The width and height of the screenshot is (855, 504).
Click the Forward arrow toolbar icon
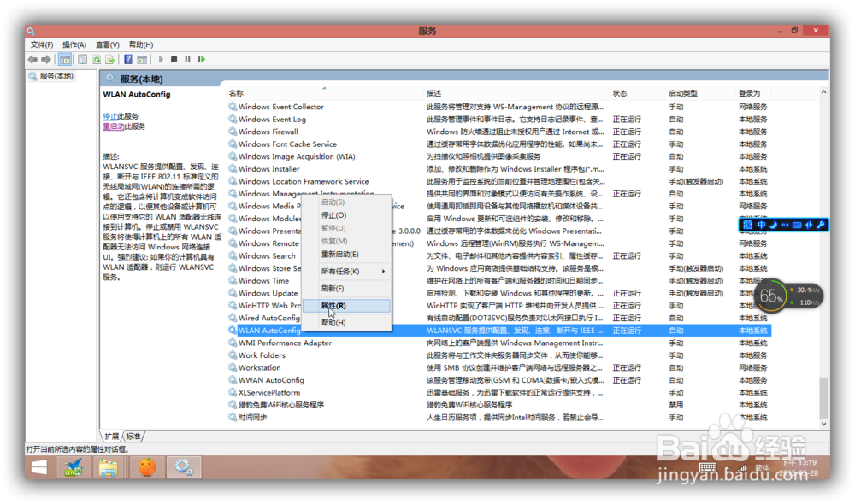tap(46, 60)
